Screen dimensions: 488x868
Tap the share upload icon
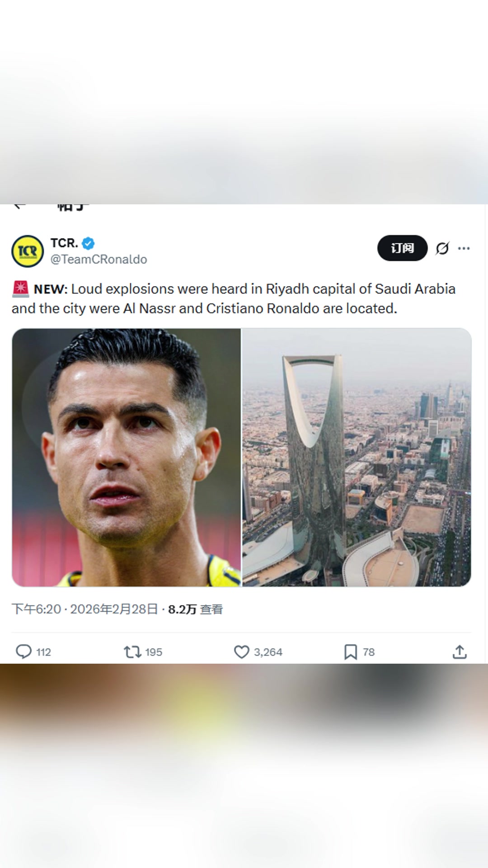coord(460,651)
